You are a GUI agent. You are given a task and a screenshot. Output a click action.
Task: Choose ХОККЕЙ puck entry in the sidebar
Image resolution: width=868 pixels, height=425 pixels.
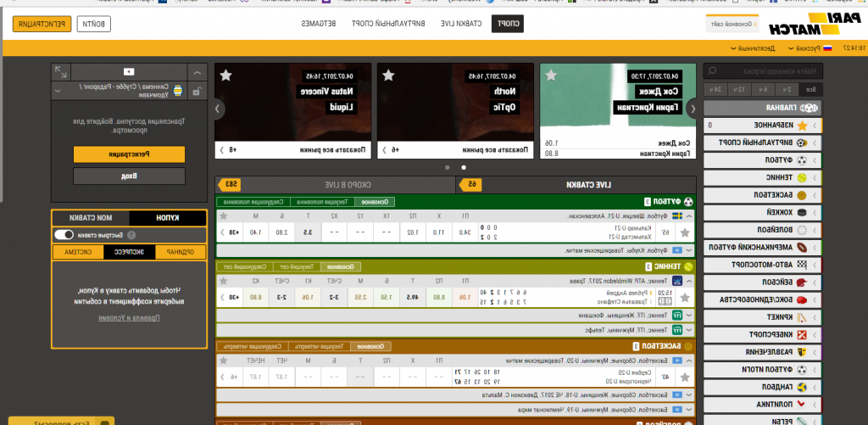pos(763,212)
